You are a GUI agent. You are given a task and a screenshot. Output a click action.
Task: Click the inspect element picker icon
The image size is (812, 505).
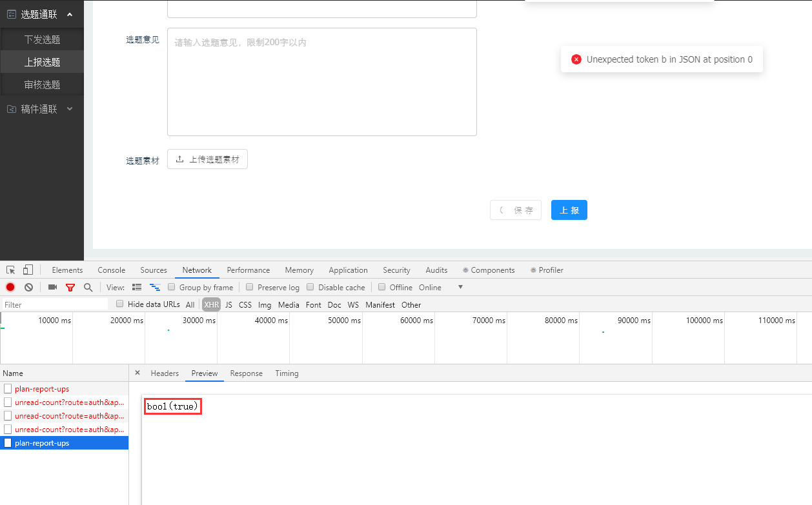point(11,270)
